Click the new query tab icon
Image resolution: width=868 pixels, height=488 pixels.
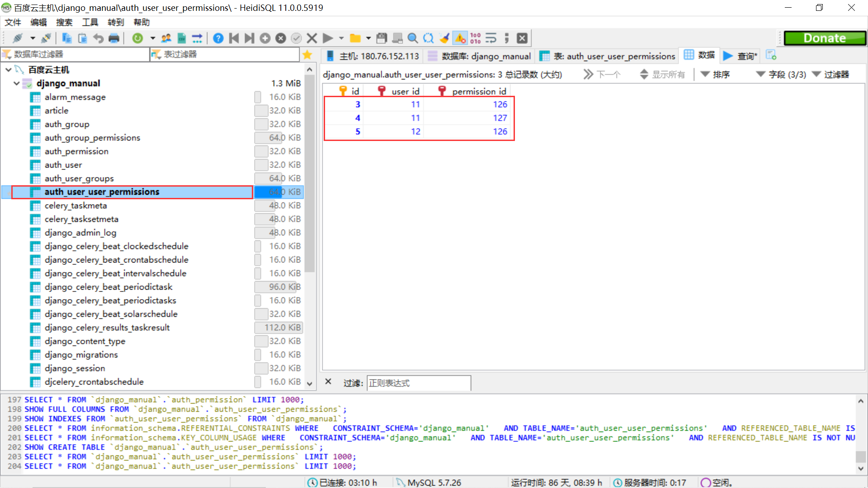tap(771, 55)
